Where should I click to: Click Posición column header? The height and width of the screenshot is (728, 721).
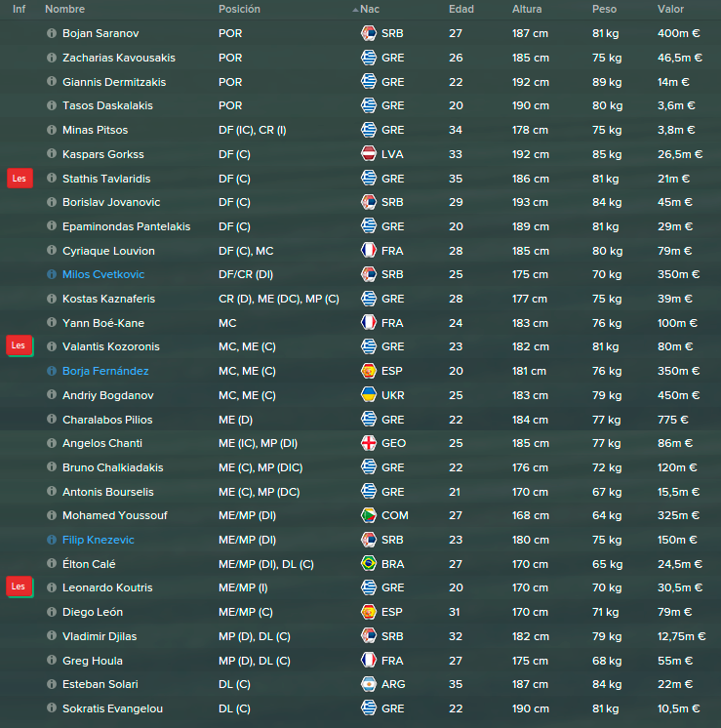pyautogui.click(x=239, y=10)
